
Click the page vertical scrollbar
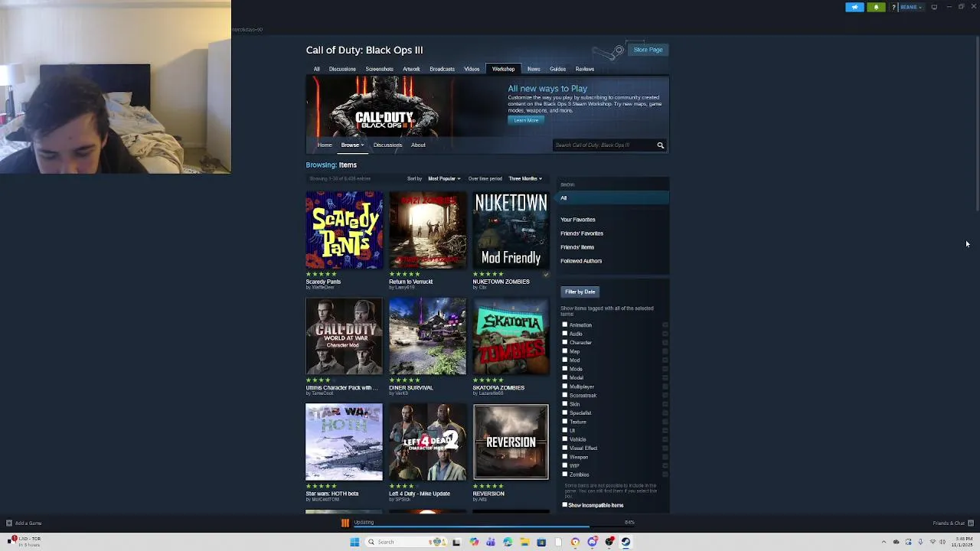977,122
